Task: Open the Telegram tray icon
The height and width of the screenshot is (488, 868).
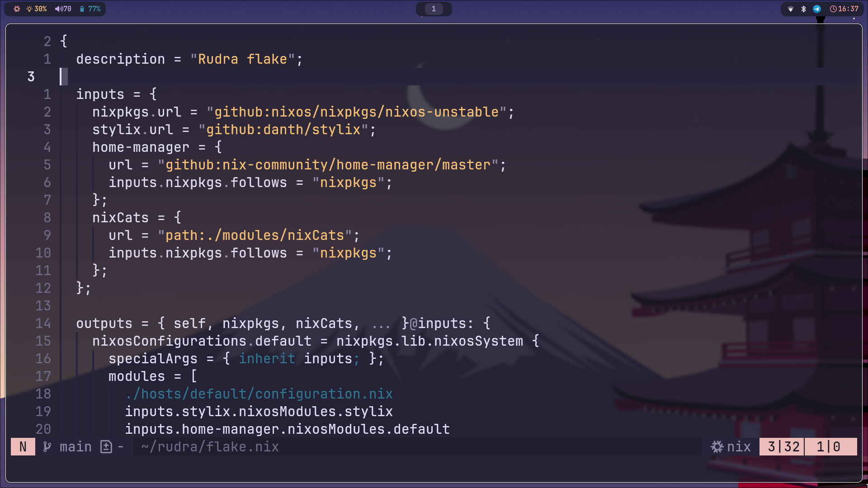Action: pos(817,9)
